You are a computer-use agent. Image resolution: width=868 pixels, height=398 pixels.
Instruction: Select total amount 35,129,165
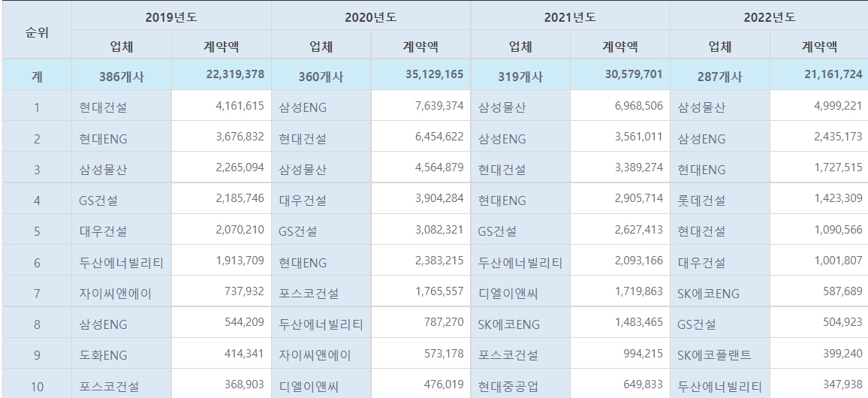click(420, 74)
